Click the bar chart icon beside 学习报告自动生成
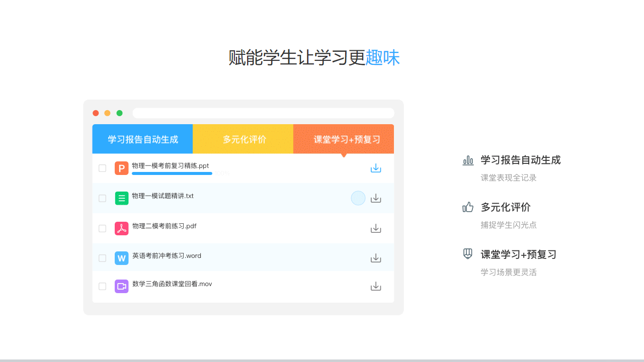The width and height of the screenshot is (644, 362). click(x=468, y=160)
